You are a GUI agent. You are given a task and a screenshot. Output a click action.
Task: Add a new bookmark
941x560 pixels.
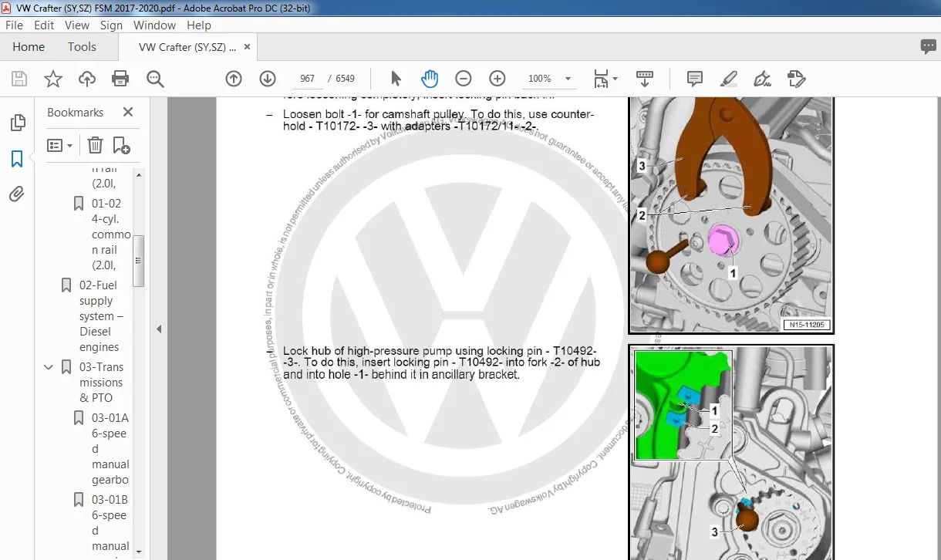pyautogui.click(x=121, y=145)
